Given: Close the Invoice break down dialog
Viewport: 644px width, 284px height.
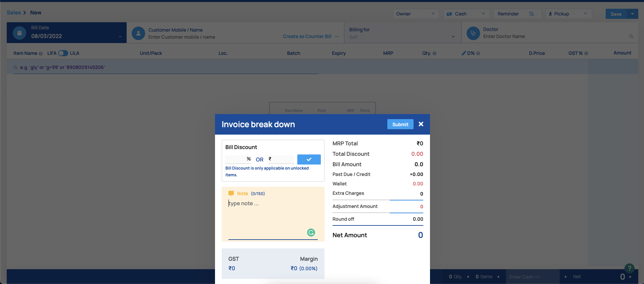Looking at the screenshot, I should 421,124.
